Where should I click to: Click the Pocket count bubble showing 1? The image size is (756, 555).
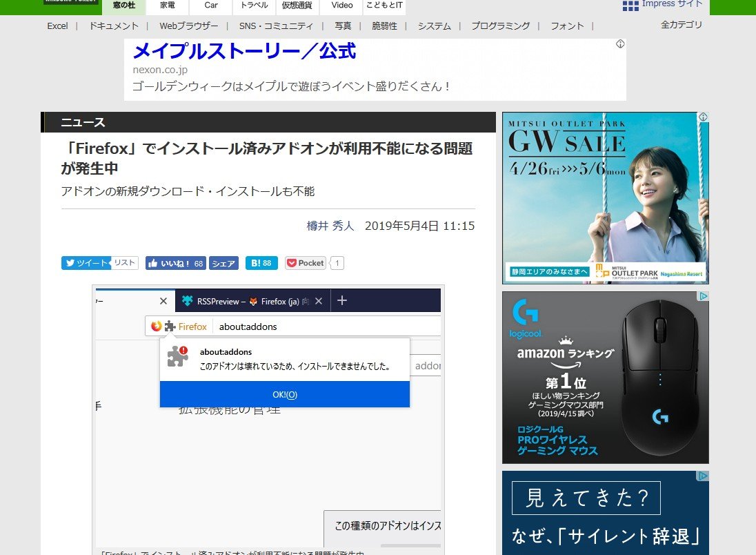tap(337, 263)
